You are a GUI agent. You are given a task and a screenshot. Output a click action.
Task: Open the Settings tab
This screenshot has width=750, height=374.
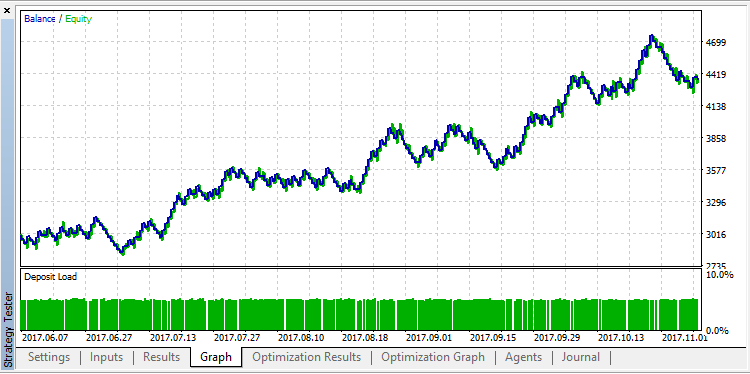click(49, 357)
